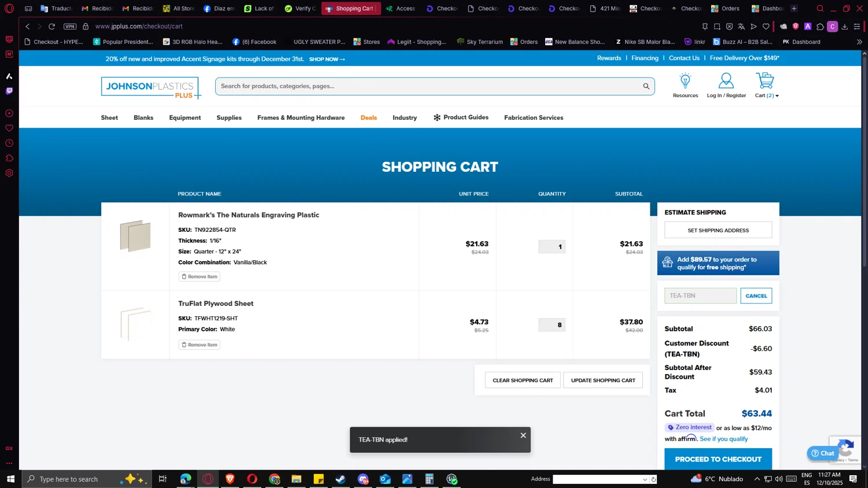Expand the Cart (2) dropdown arrow
The width and height of the screenshot is (868, 488).
pyautogui.click(x=777, y=96)
